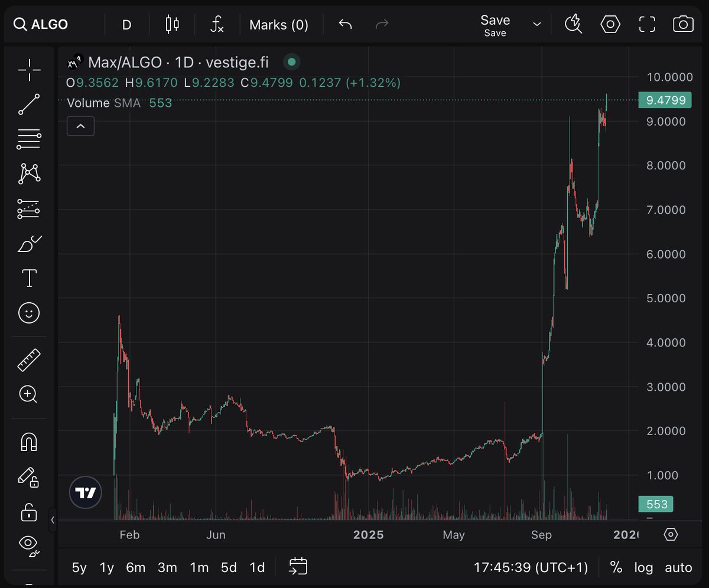Click the auto scale option
Viewport: 709px width, 588px height.
click(678, 567)
